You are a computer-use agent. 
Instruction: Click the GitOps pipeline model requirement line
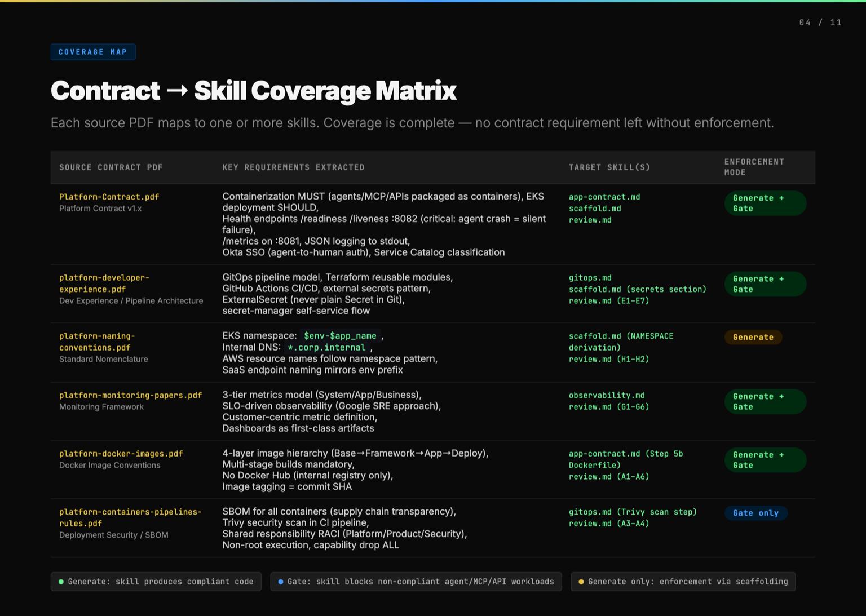click(338, 277)
